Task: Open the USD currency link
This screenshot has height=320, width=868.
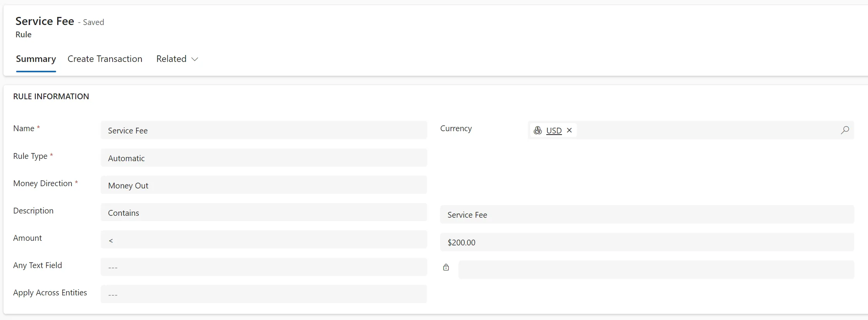Action: click(x=554, y=130)
